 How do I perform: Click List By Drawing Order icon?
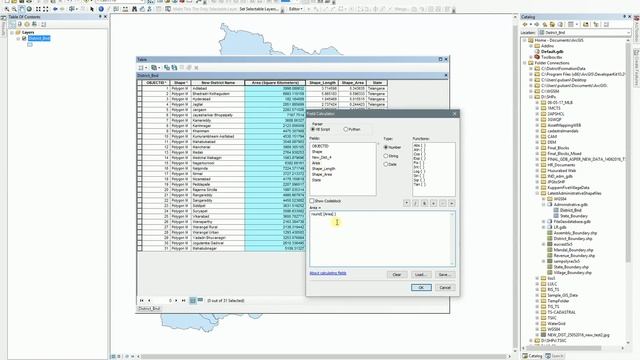pos(12,24)
